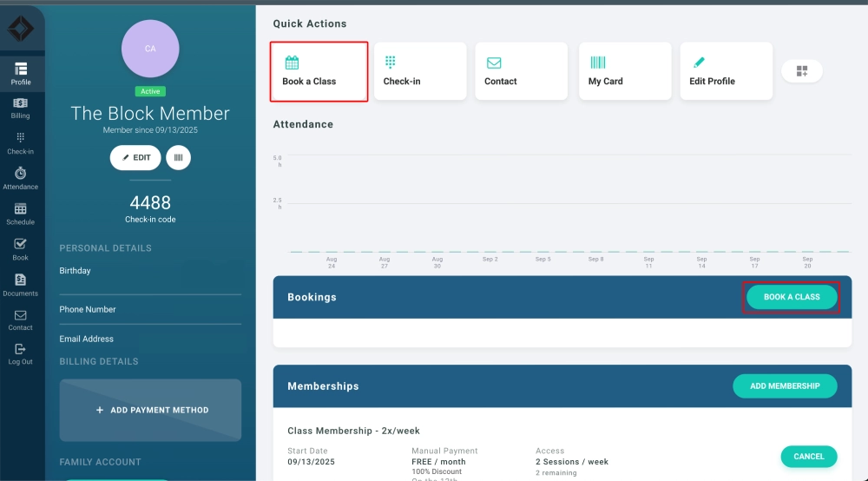The width and height of the screenshot is (868, 481).
Task: Open the Book sidebar item
Action: [21, 249]
